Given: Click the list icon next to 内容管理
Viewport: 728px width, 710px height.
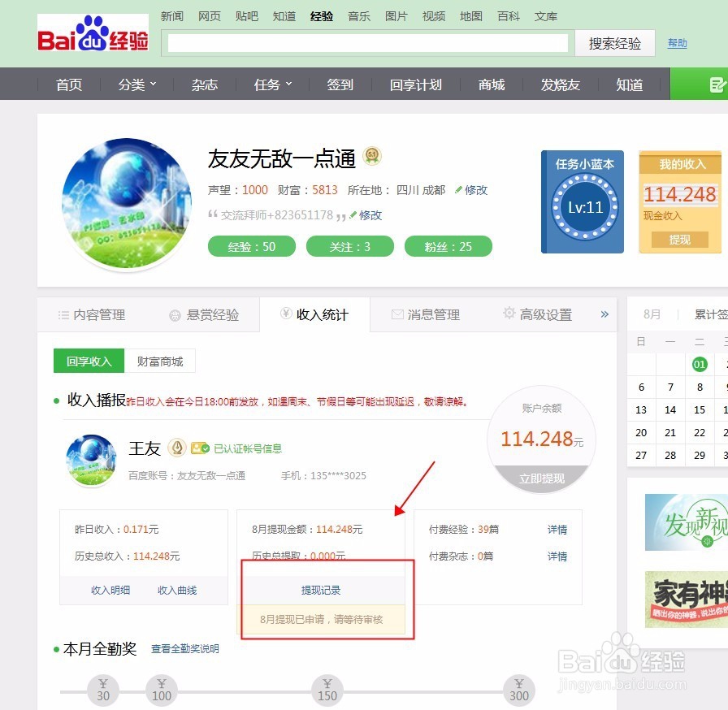Looking at the screenshot, I should click(x=63, y=314).
